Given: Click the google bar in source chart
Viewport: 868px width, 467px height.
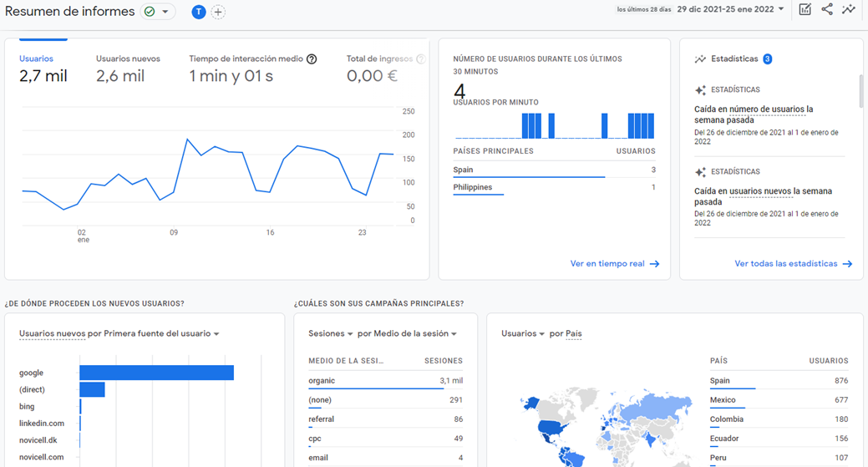Looking at the screenshot, I should click(x=157, y=373).
